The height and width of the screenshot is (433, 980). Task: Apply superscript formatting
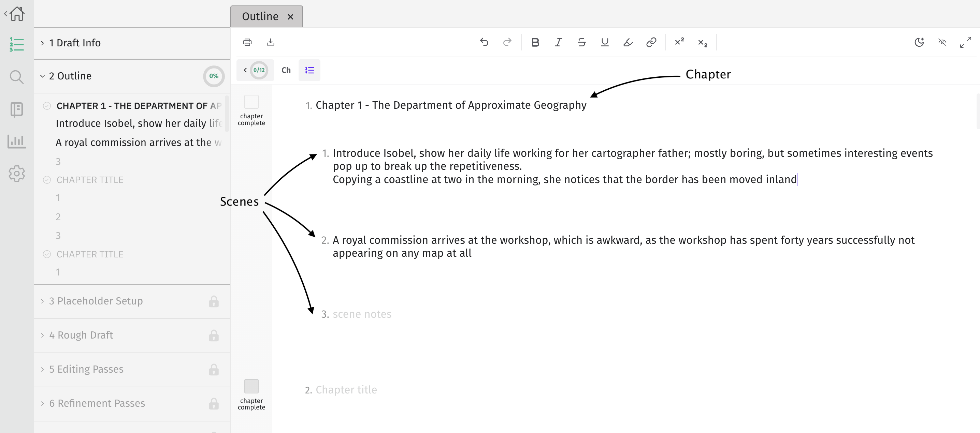[x=679, y=42]
